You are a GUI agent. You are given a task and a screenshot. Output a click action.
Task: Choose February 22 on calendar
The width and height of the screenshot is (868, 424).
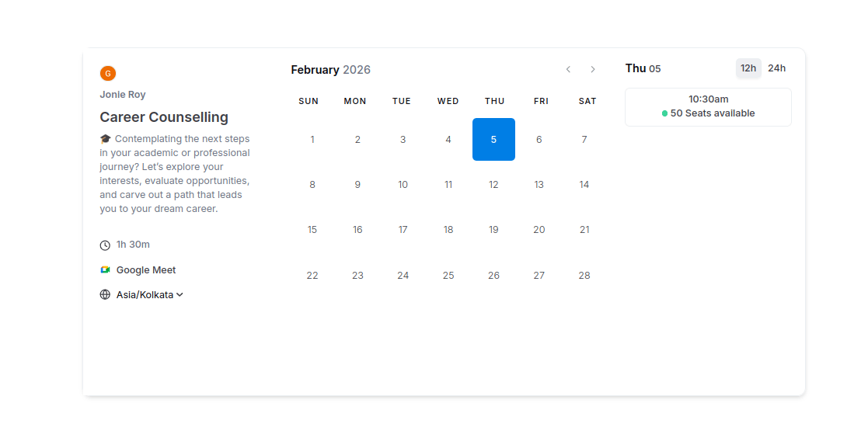[x=312, y=276]
